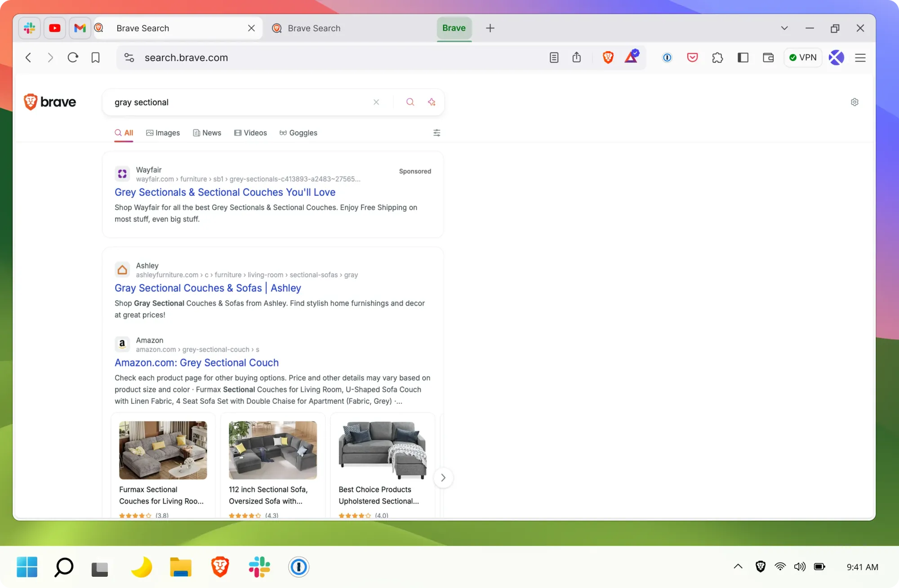899x588 pixels.
Task: Show more products with the carousel arrow
Action: 443,477
